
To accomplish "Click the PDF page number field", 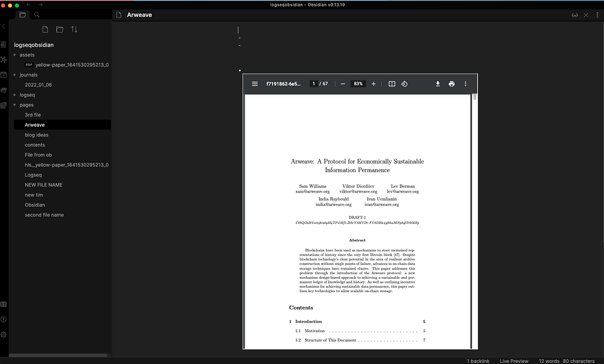I will pyautogui.click(x=313, y=83).
